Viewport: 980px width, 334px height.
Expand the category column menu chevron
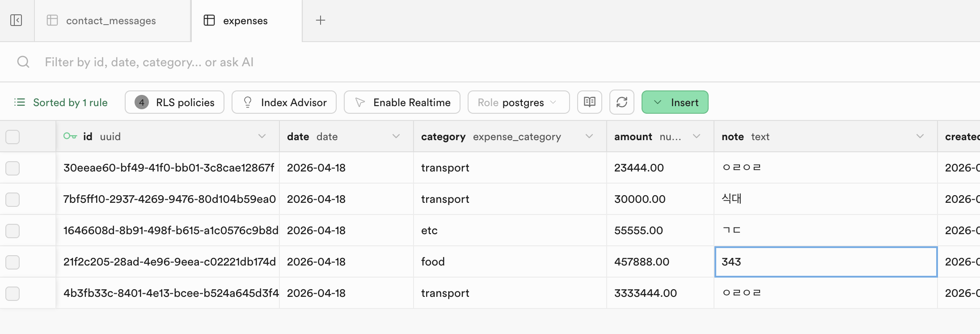pyautogui.click(x=589, y=136)
